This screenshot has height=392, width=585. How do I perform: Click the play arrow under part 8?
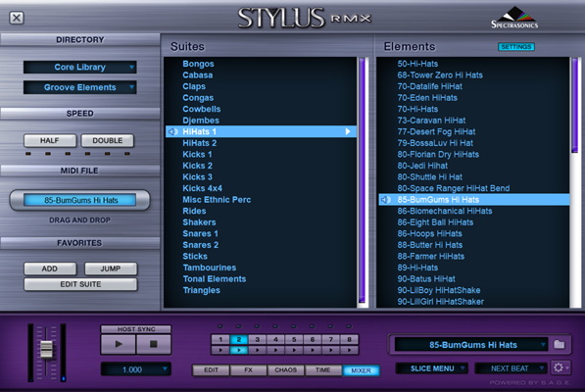(x=349, y=350)
